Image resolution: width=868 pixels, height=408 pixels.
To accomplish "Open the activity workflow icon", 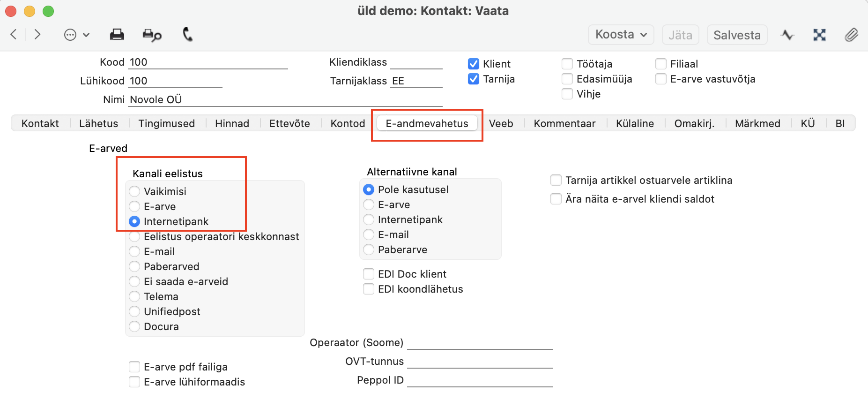I will pyautogui.click(x=787, y=35).
